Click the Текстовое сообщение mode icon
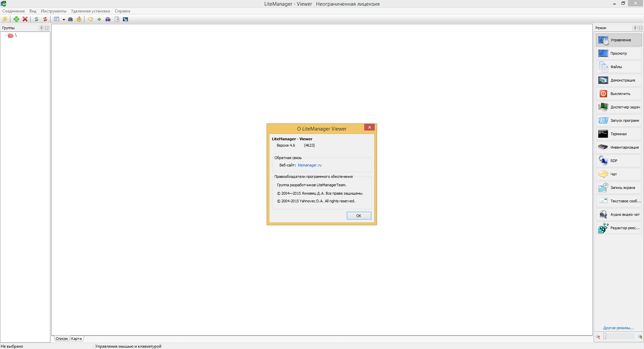 (x=603, y=201)
